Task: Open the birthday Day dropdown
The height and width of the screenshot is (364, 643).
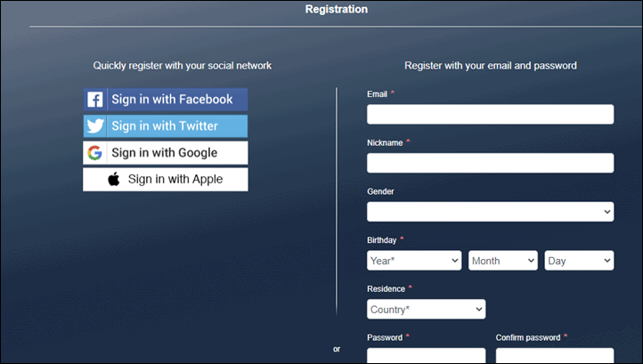Action: (579, 261)
